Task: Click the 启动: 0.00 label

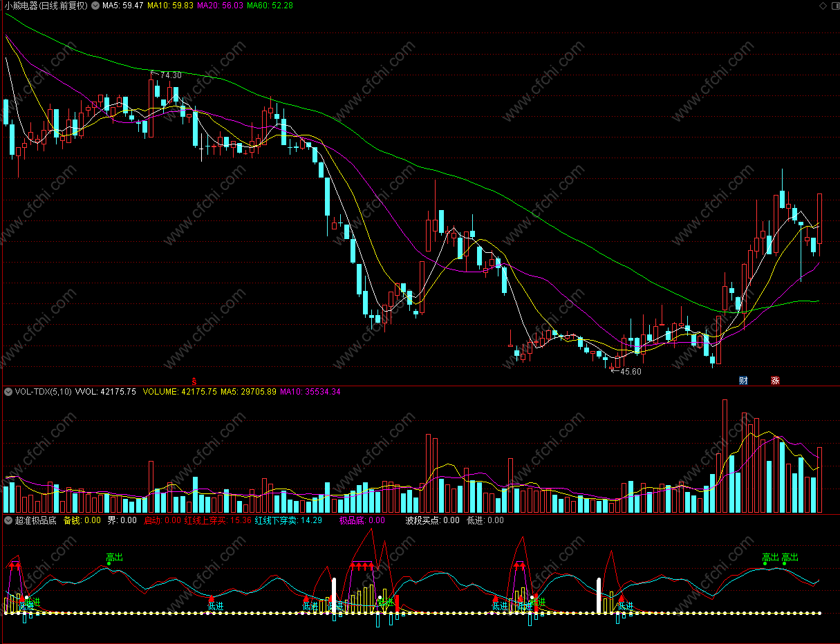Action: (x=162, y=520)
